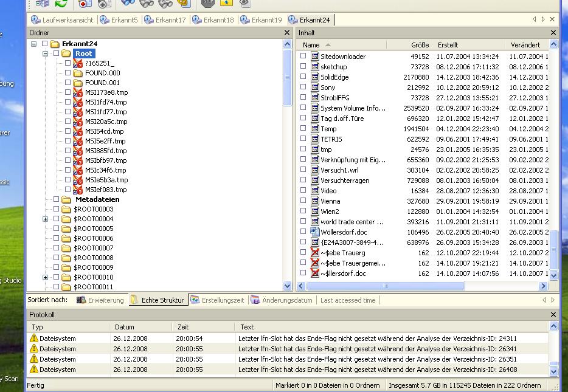The image size is (568, 392).
Task: Click the Erstellt column header
Action: [x=468, y=45]
